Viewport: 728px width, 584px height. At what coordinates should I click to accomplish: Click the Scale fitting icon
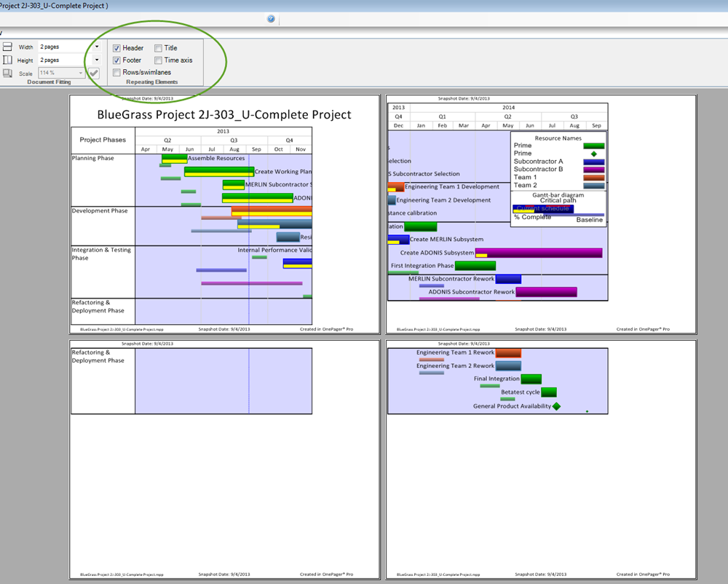[7, 73]
